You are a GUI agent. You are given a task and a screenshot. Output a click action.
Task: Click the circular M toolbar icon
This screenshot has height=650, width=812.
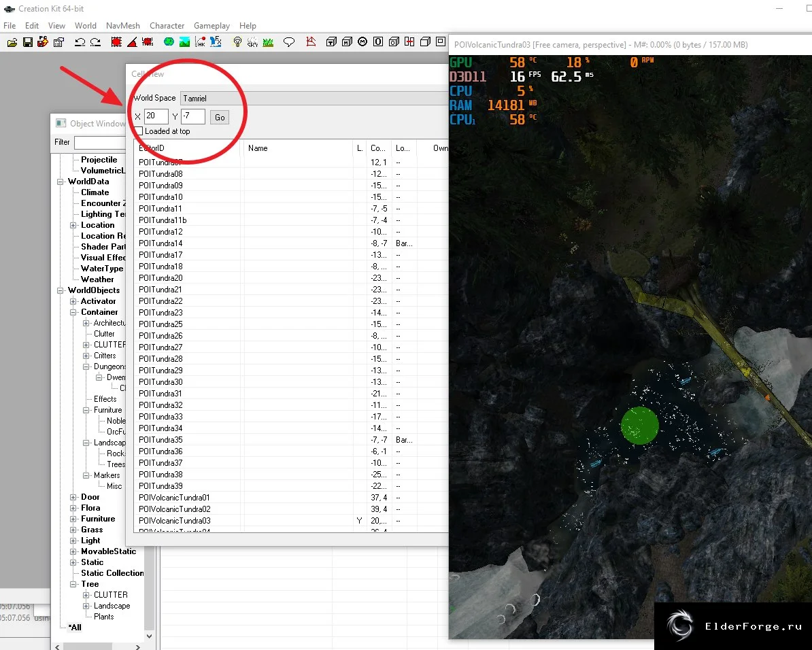pos(362,42)
